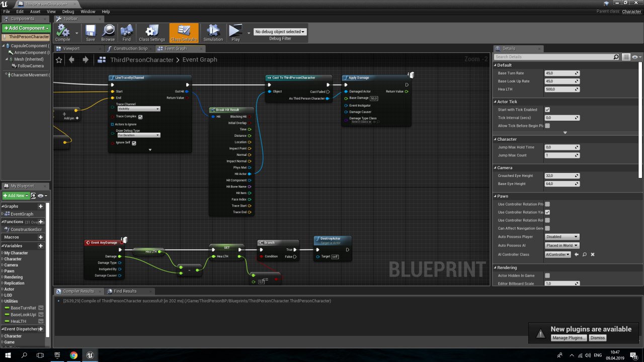The image size is (644, 362).
Task: Add a new graph with plus icon
Action: pos(41,206)
